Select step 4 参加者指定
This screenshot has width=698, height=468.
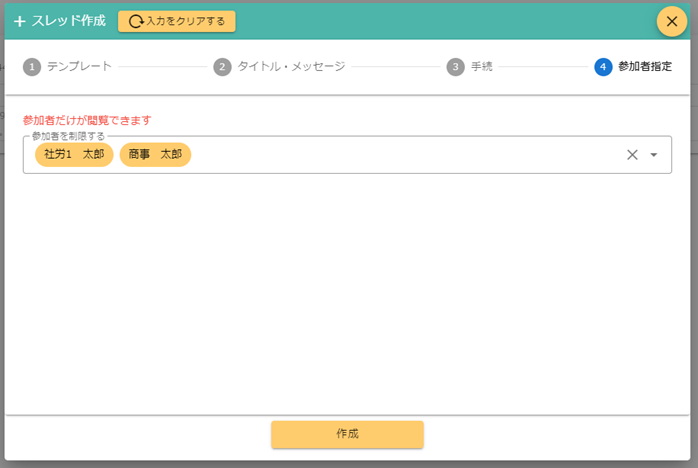[x=633, y=67]
